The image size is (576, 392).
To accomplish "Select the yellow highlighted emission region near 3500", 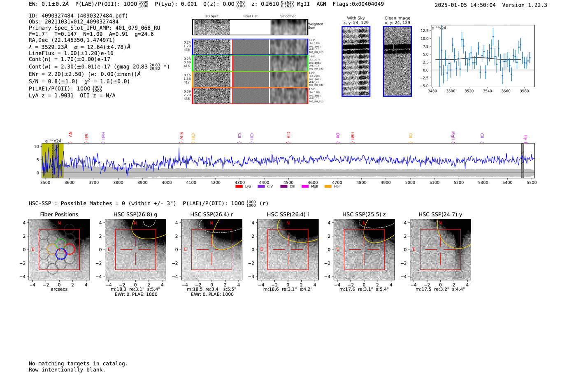I will tap(53, 160).
